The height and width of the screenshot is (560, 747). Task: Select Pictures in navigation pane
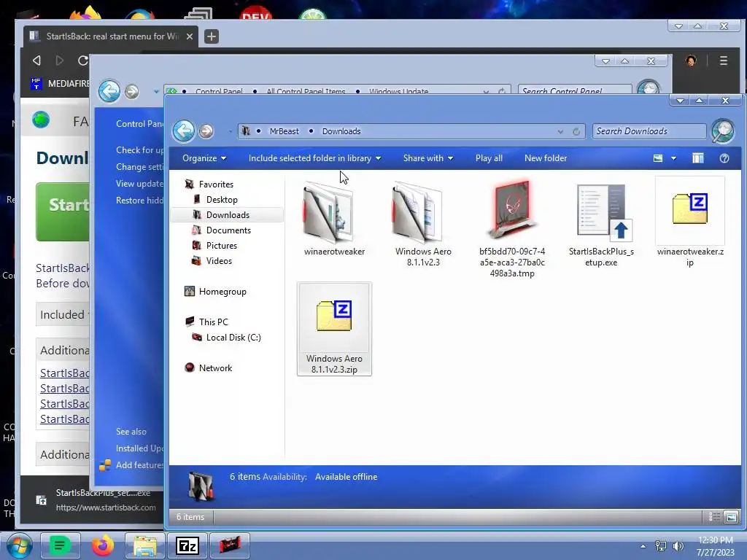coord(222,245)
